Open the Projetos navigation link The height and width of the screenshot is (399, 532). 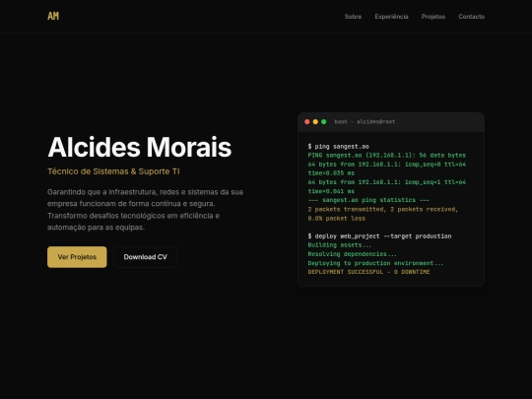[x=432, y=17]
